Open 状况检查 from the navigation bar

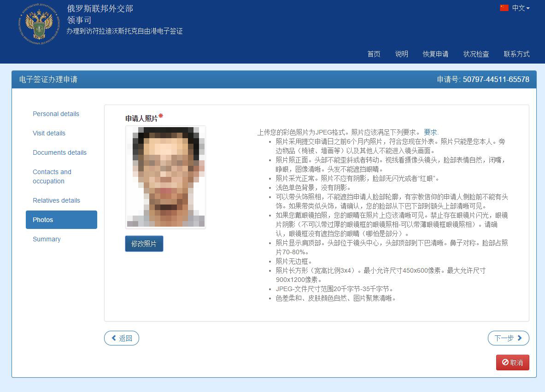pos(476,54)
